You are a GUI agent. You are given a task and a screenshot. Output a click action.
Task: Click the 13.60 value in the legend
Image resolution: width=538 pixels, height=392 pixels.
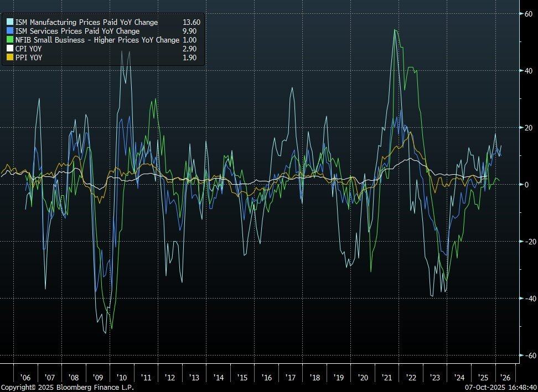(x=191, y=22)
